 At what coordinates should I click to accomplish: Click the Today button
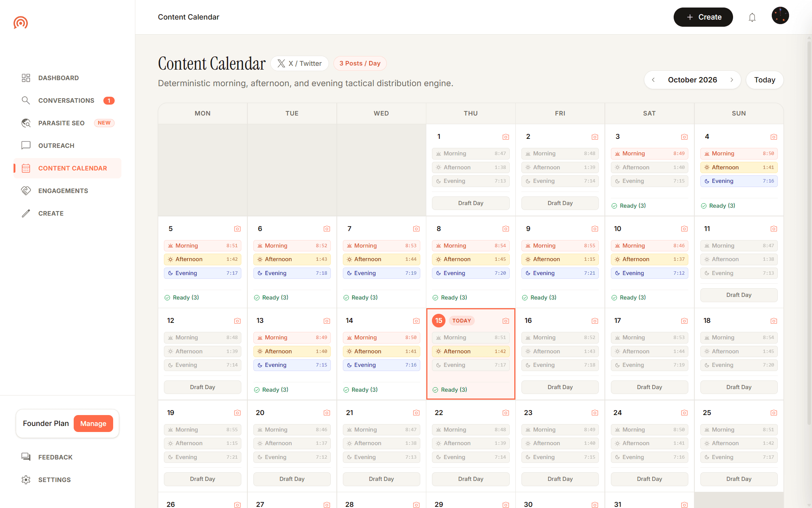click(x=765, y=80)
